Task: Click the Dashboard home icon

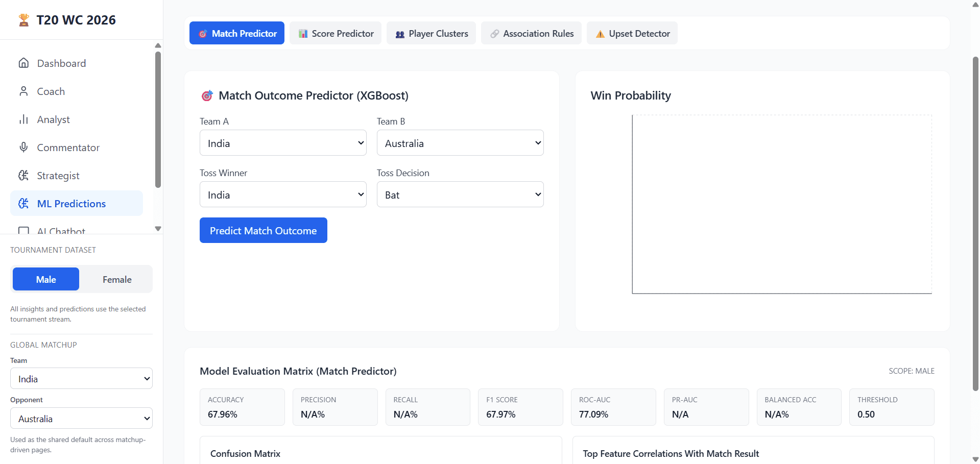Action: click(23, 63)
